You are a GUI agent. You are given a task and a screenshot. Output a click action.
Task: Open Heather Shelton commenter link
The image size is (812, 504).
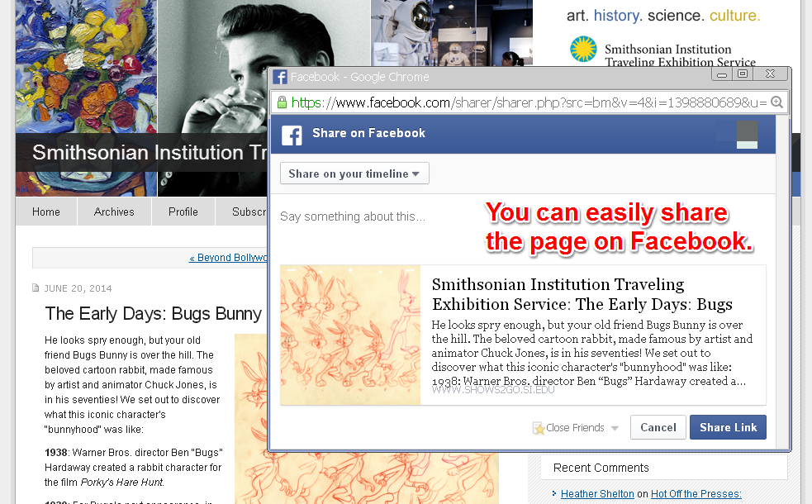point(597,493)
